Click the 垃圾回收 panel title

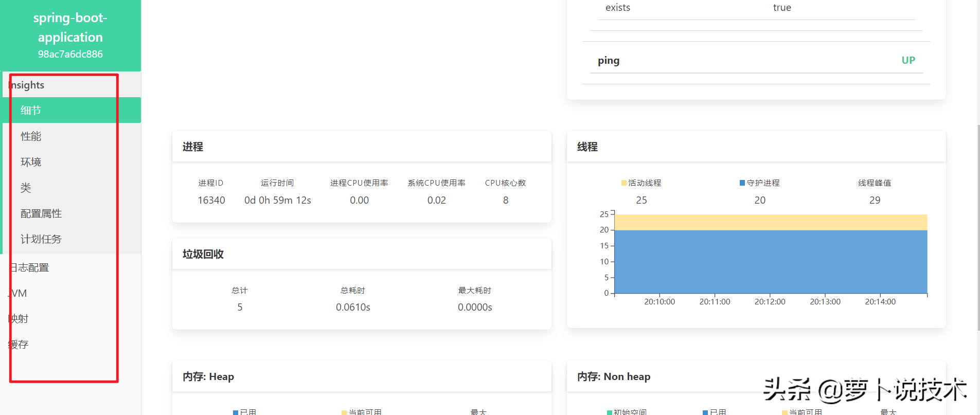point(203,254)
